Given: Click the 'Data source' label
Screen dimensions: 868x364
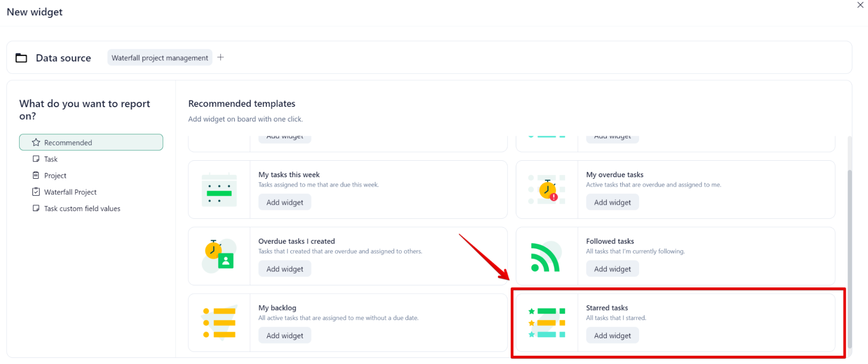Looking at the screenshot, I should click(x=63, y=58).
